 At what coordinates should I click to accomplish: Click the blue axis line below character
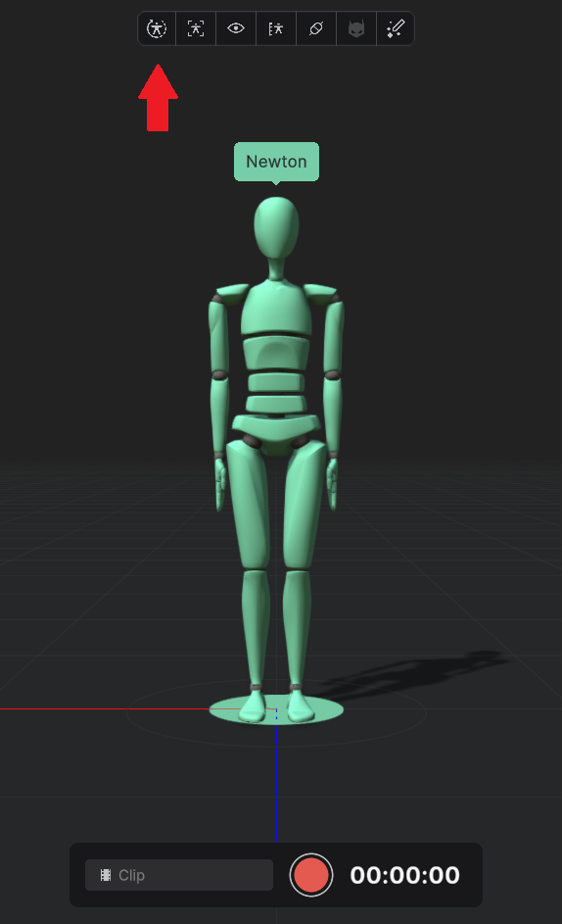point(276,784)
